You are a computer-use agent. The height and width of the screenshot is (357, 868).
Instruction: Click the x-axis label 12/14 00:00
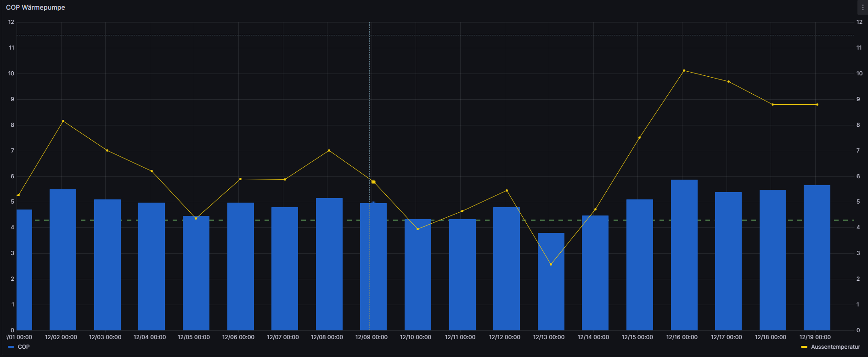pyautogui.click(x=593, y=337)
